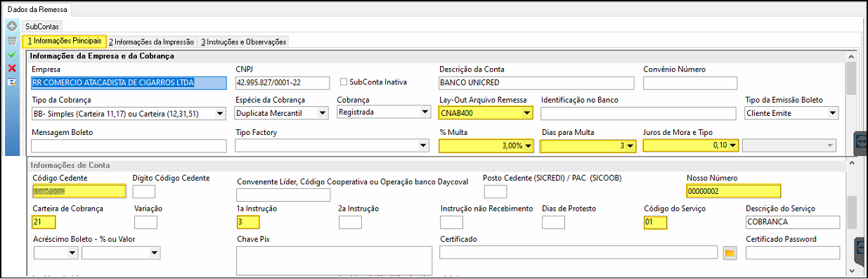Click the trash bin delete icon
This screenshot has width=868, height=279.
click(12, 41)
